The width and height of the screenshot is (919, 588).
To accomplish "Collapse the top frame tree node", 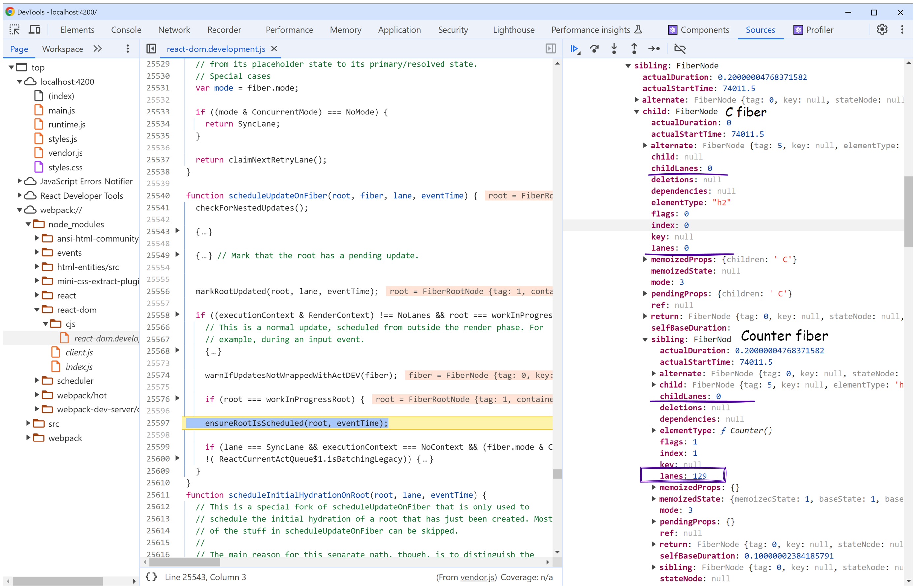I will [x=11, y=68].
